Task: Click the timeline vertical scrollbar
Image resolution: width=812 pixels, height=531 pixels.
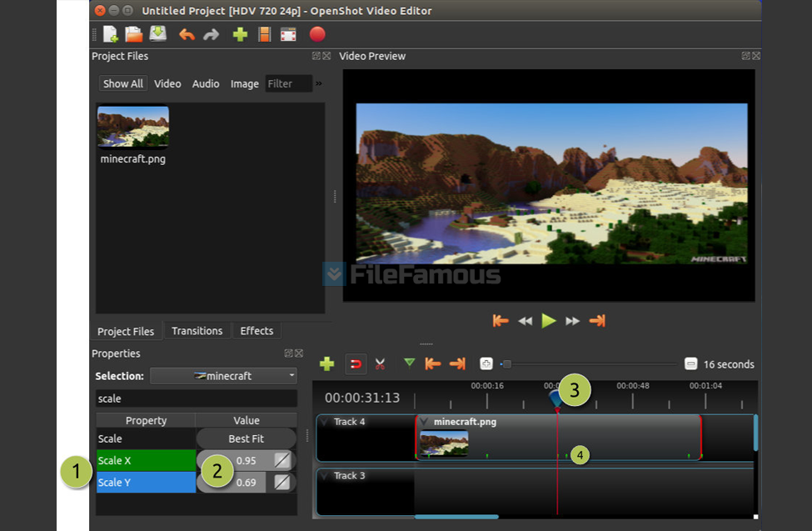Action: click(x=755, y=432)
